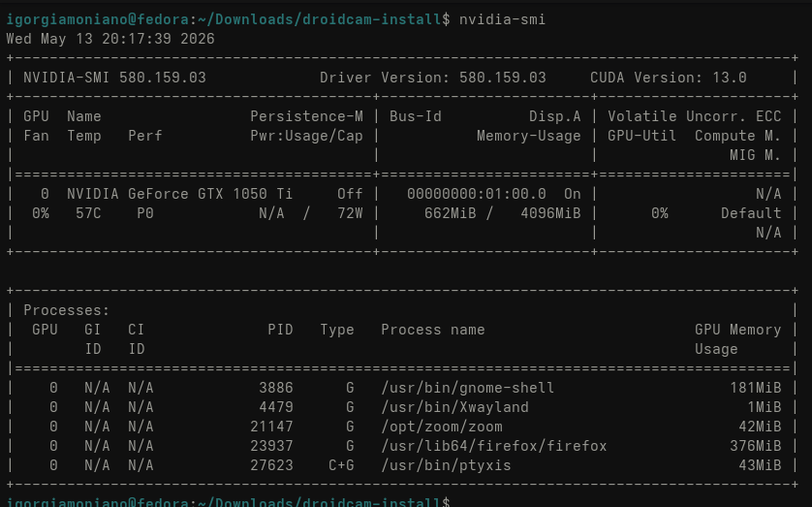Click process path '/usr/bin/gnome-shell'
The height and width of the screenshot is (507, 812).
coord(468,388)
